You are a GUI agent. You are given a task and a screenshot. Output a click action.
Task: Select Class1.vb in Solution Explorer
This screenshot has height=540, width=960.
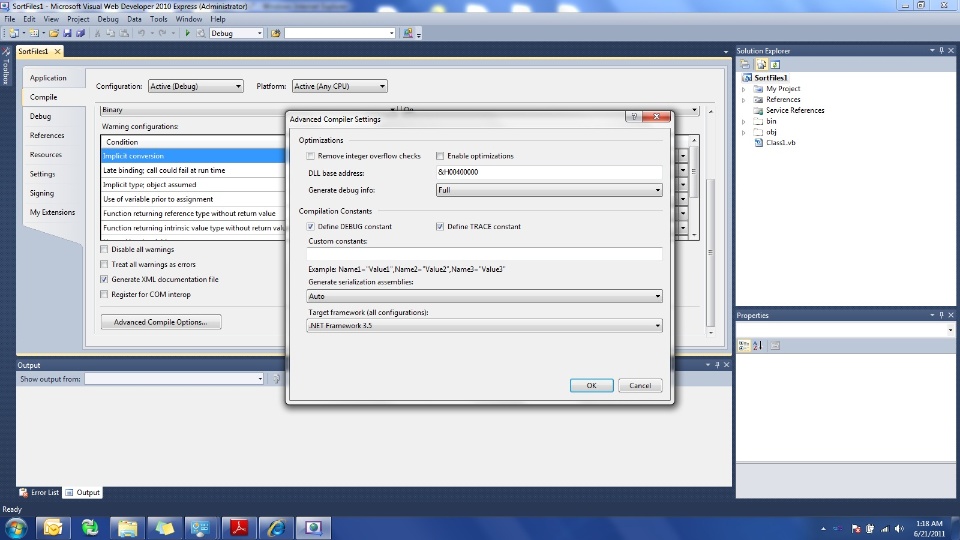click(781, 143)
